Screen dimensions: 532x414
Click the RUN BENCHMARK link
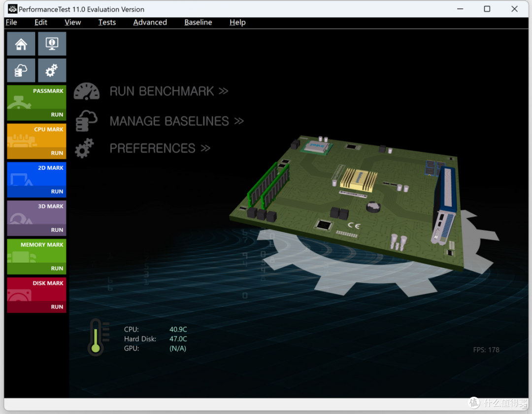(169, 91)
